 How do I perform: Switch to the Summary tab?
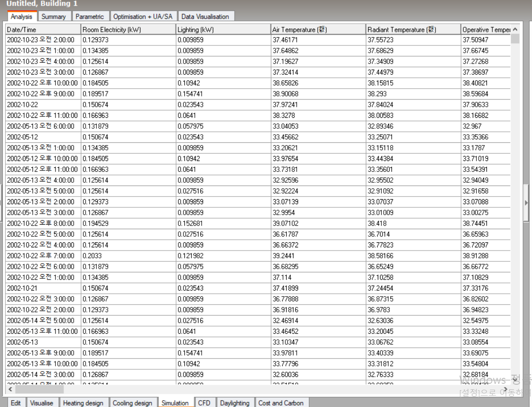(x=53, y=16)
